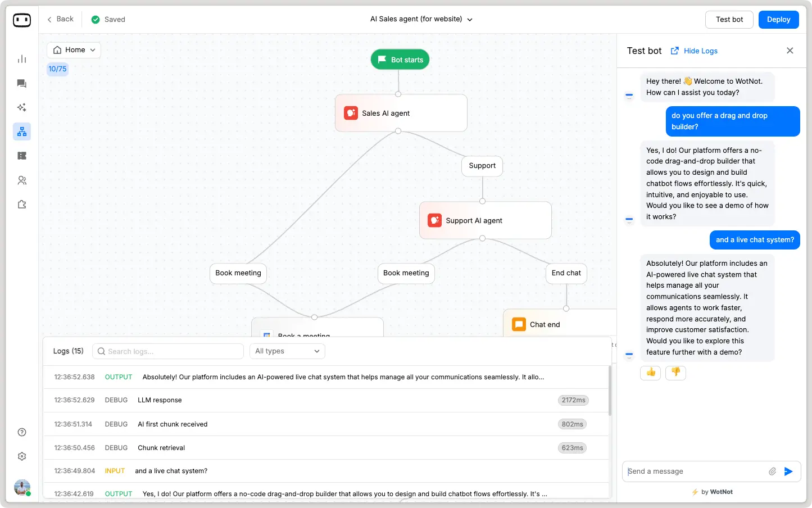Click the Back navigation item

[x=60, y=19]
